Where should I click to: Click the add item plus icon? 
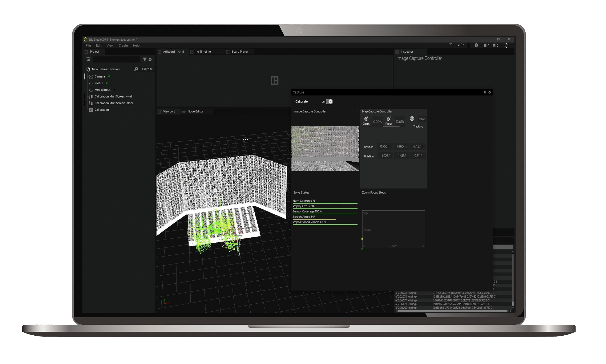click(150, 59)
